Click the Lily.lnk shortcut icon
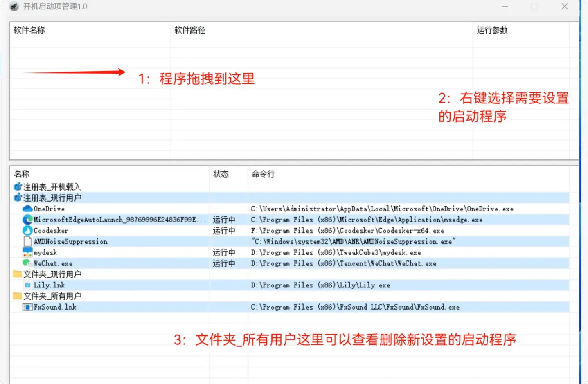The width and height of the screenshot is (588, 384). tap(28, 285)
